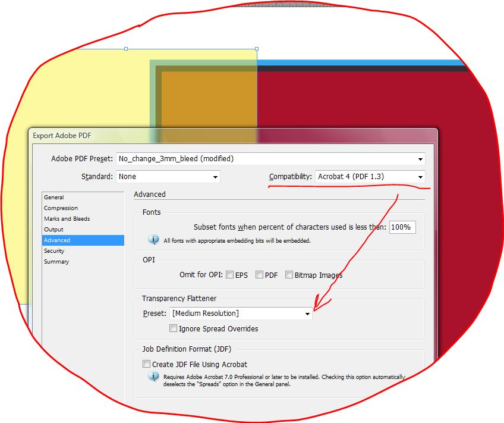Screen dimensions: 504x423
Task: Open the Compatibility dropdown showing Acrobat 4
Action: [370, 177]
